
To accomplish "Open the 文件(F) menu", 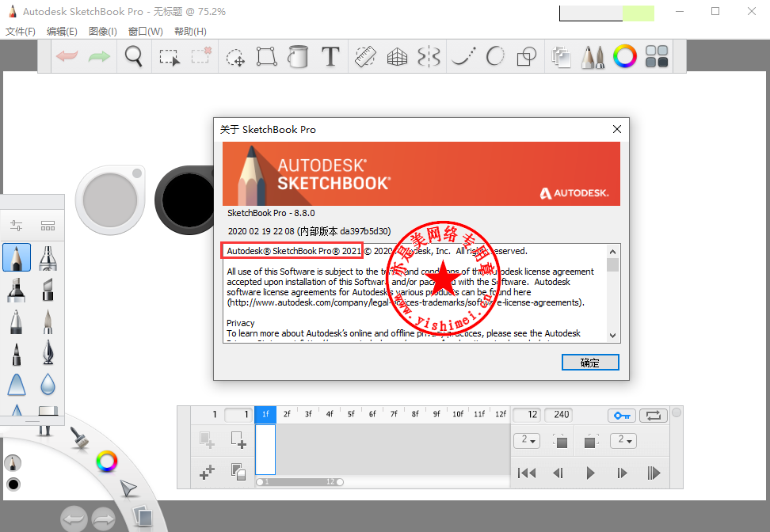I will pyautogui.click(x=21, y=32).
